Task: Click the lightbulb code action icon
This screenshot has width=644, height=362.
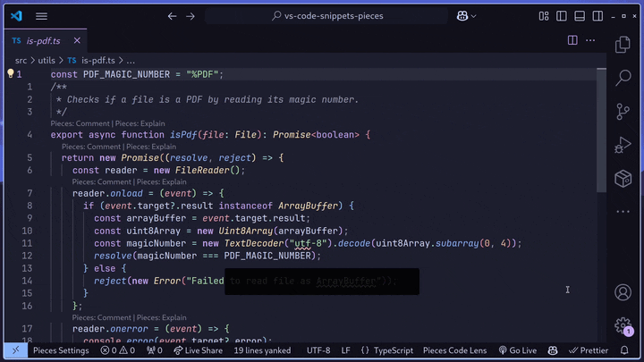Action: tap(10, 73)
